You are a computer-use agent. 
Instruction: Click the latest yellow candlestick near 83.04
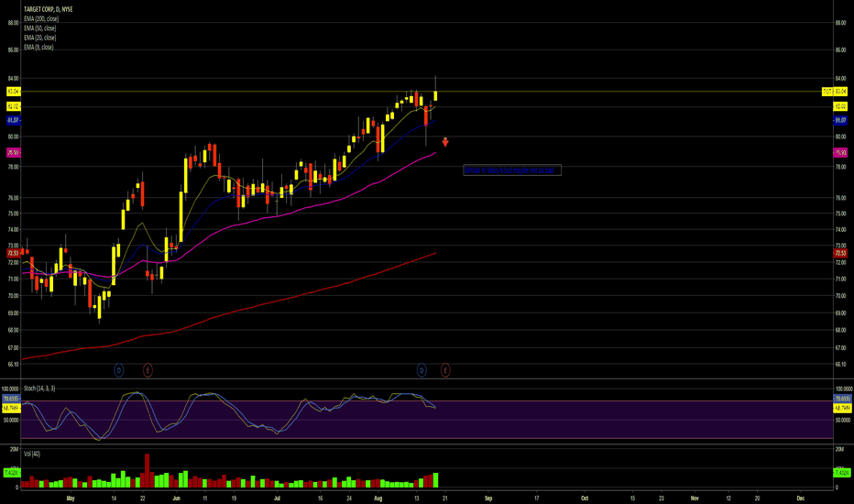point(436,96)
